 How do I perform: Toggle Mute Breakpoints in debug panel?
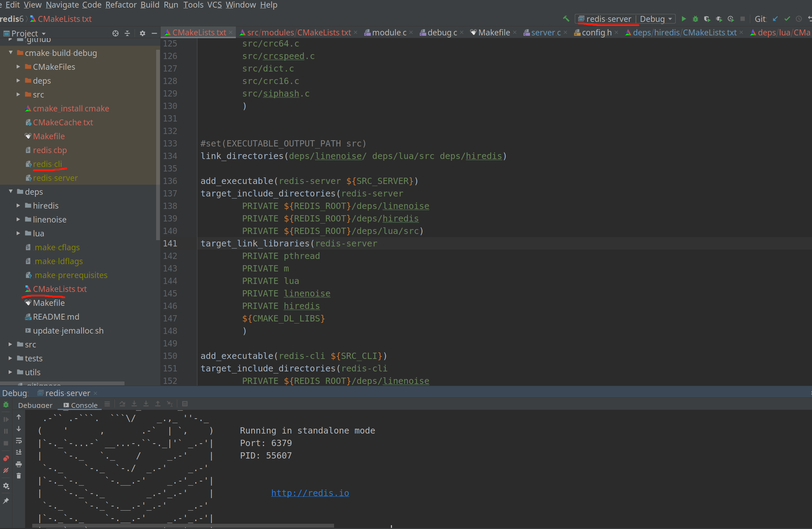(6, 471)
